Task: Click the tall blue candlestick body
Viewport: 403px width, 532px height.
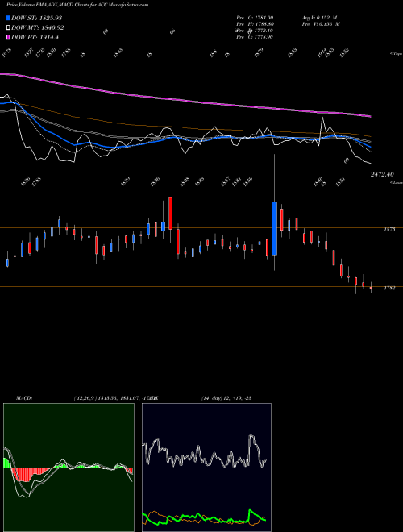Action: (274, 228)
